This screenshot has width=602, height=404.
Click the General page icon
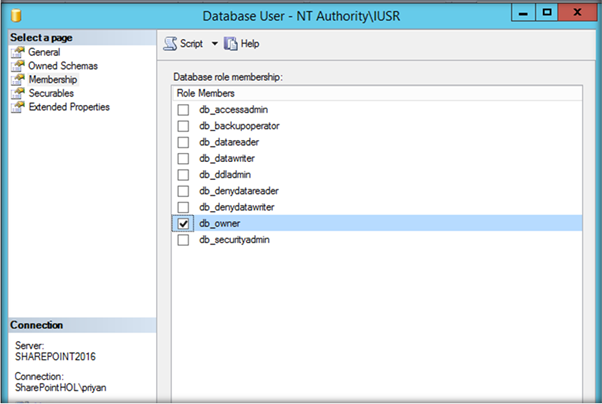(18, 52)
